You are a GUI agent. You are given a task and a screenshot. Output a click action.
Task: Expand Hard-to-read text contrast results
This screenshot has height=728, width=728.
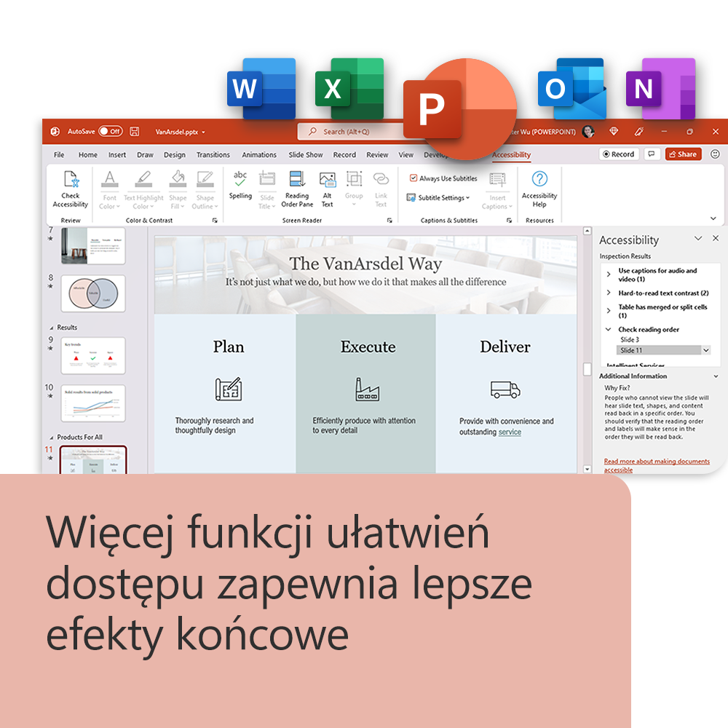pos(608,293)
